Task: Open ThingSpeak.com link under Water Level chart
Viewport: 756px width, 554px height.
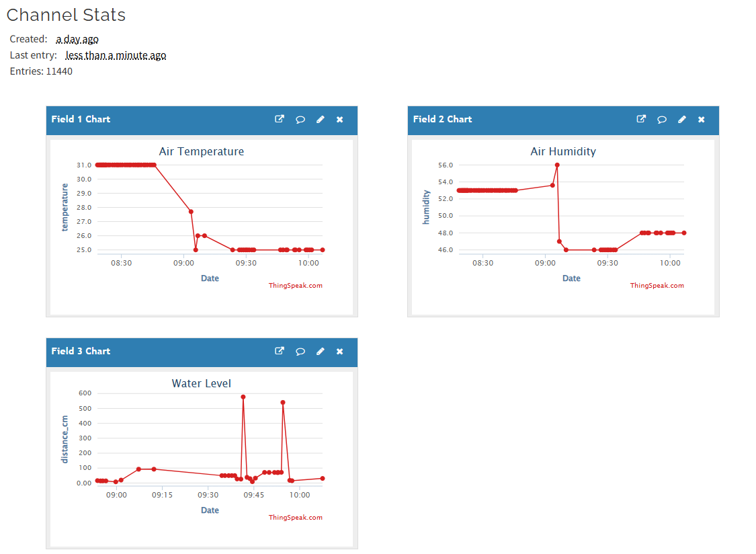Action: tap(296, 517)
